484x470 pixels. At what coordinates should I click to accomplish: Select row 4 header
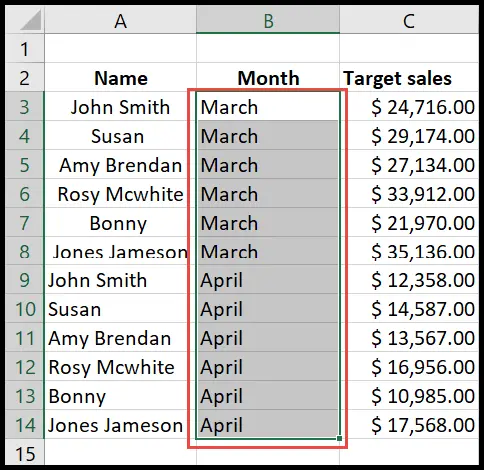pyautogui.click(x=24, y=135)
